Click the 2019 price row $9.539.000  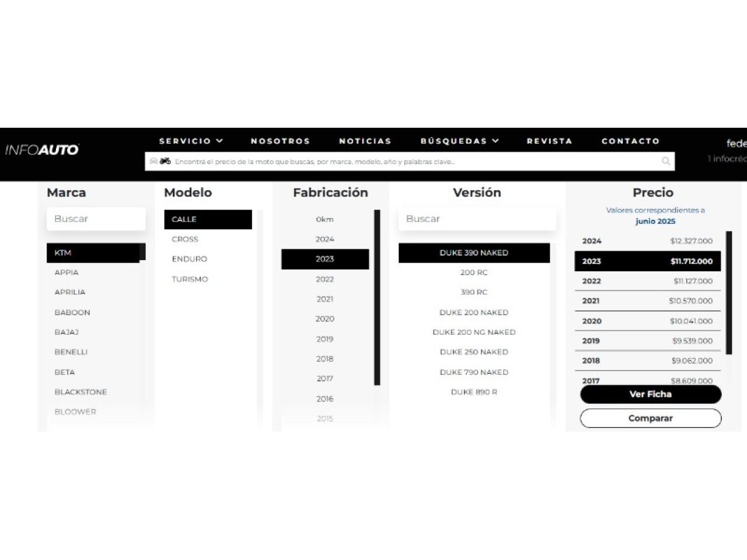648,341
